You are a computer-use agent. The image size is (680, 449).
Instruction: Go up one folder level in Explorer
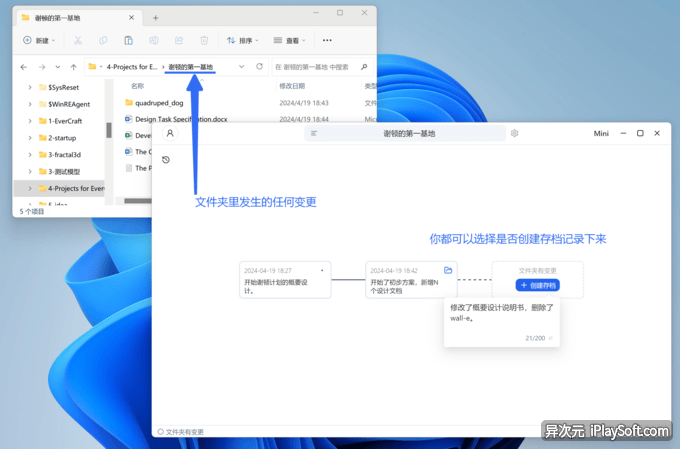[73, 67]
